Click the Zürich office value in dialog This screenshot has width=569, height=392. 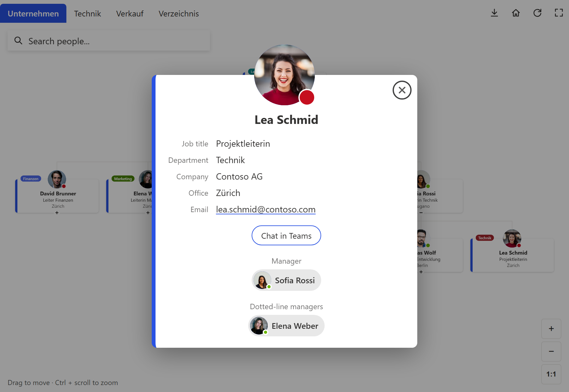pyautogui.click(x=228, y=193)
